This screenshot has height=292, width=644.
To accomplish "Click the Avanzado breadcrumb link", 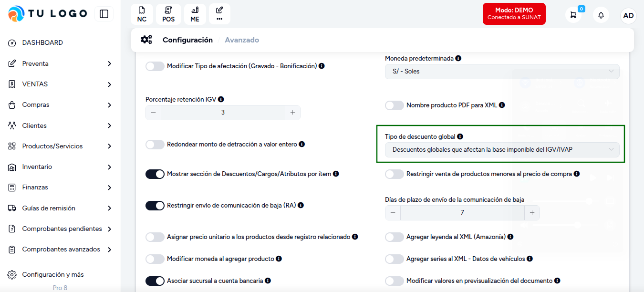I will click(x=242, y=40).
